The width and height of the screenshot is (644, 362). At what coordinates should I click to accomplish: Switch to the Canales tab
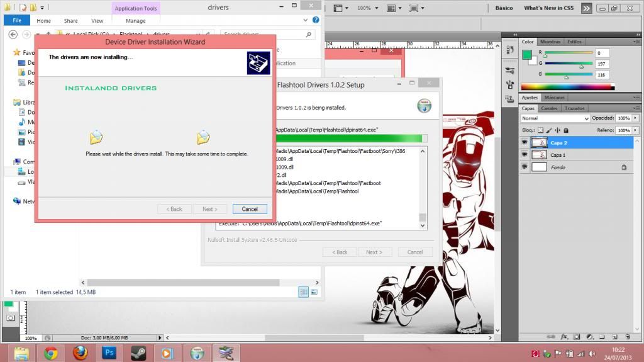[x=549, y=108]
